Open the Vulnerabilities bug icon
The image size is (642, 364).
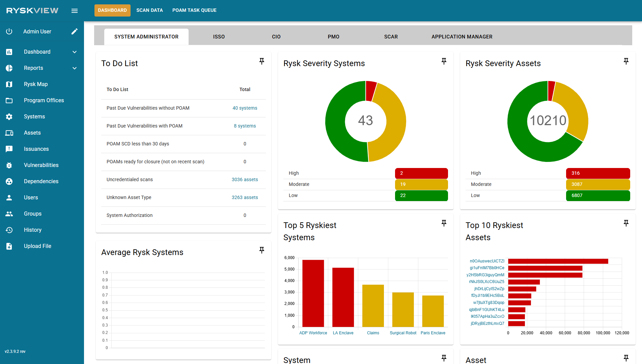9,165
